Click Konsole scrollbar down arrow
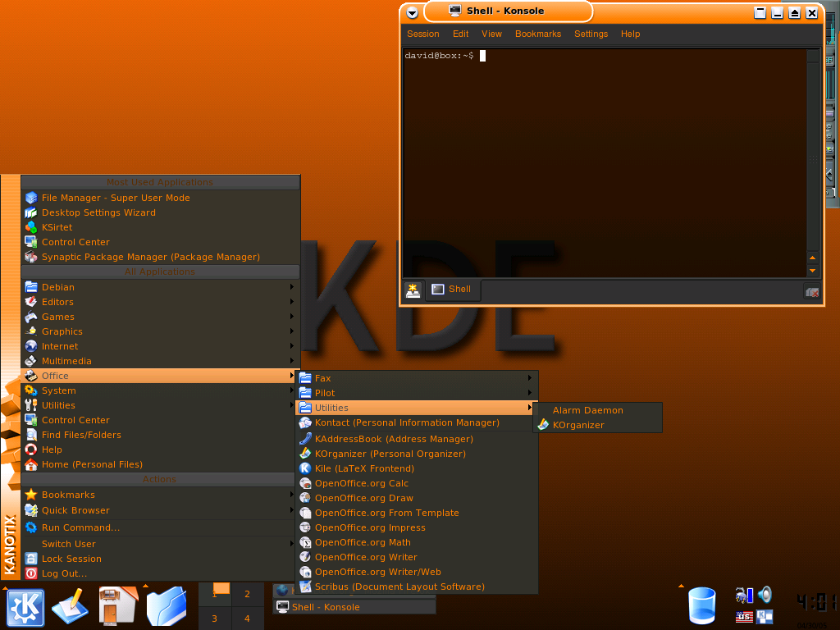Screen dimensions: 840x630 click(x=813, y=271)
